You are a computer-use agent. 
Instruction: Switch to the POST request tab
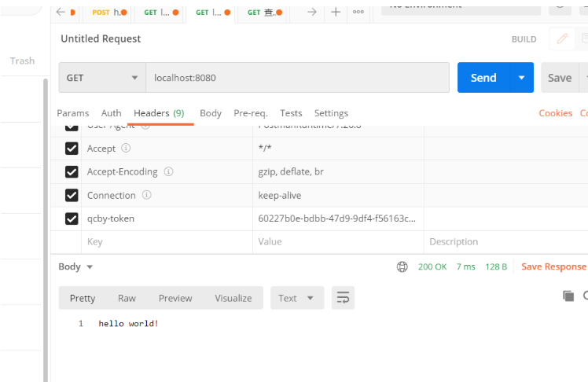click(109, 13)
